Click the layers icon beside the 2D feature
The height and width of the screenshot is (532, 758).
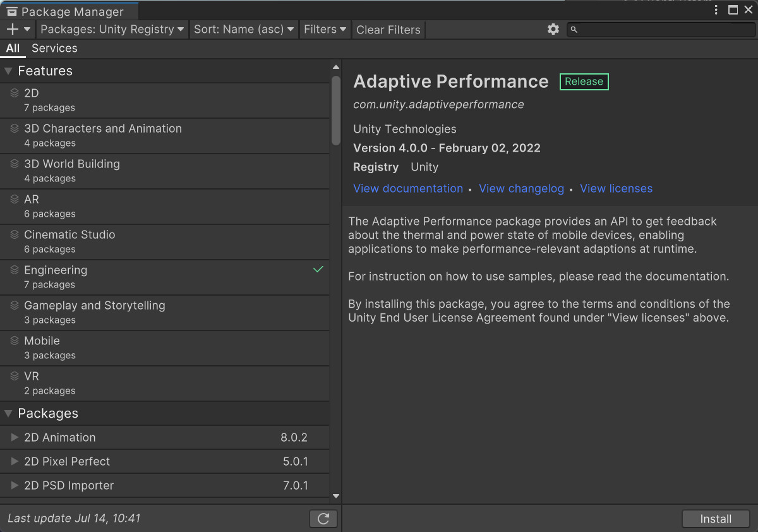tap(15, 93)
